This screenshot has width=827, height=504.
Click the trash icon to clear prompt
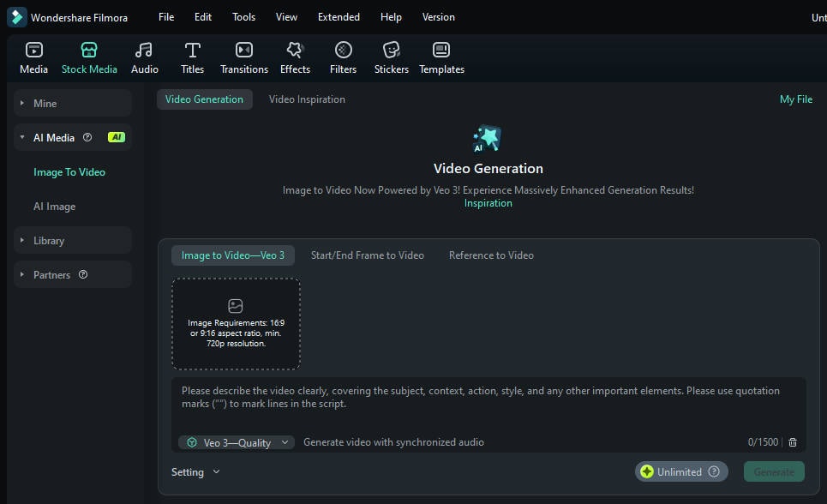point(792,442)
